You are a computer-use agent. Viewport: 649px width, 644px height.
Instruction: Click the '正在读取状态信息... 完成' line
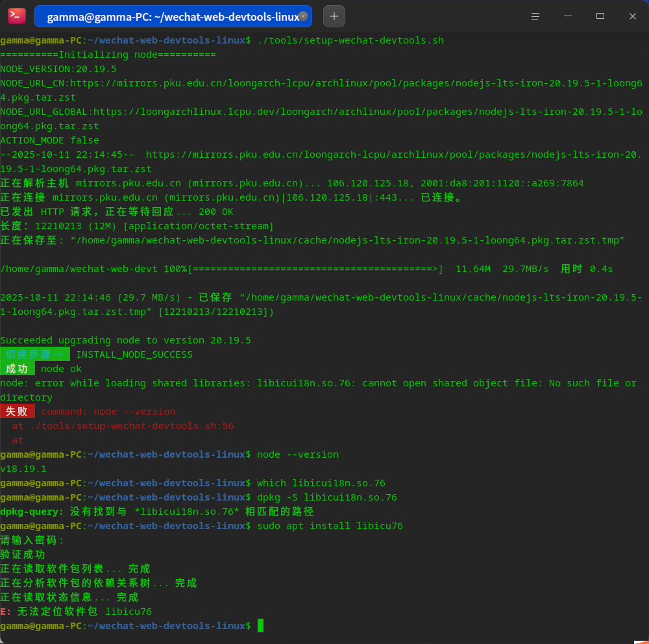click(69, 598)
